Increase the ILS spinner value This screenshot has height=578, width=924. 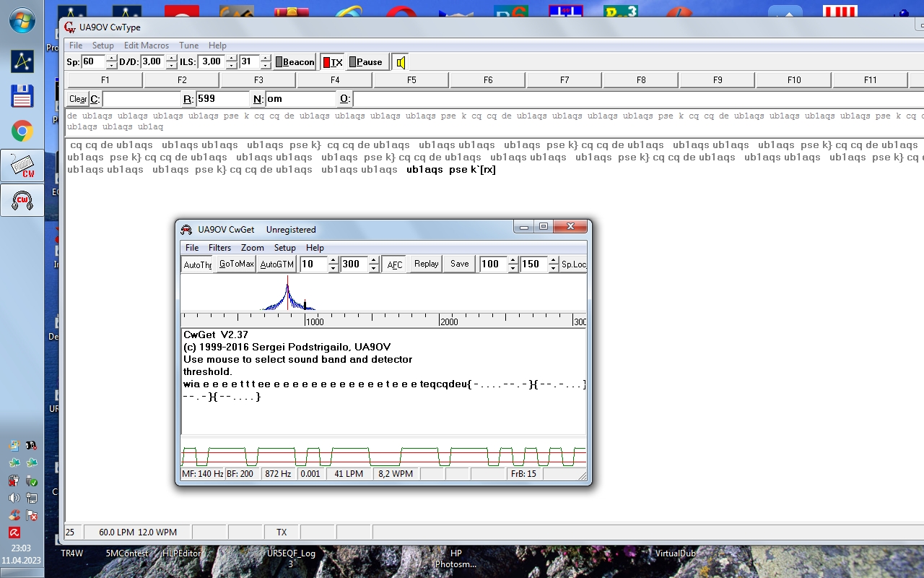click(231, 58)
